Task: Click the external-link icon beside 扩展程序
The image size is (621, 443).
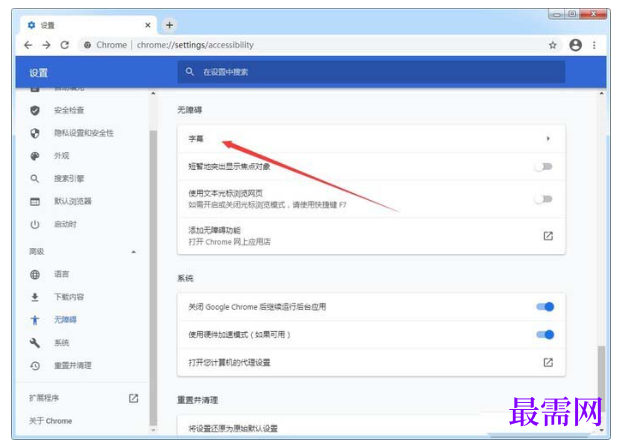Action: (x=133, y=398)
